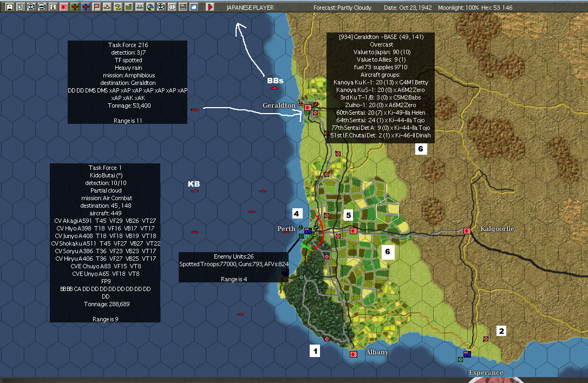The width and height of the screenshot is (588, 383).
Task: Select the ship icon beneath the BBs label
Action: coord(275,88)
